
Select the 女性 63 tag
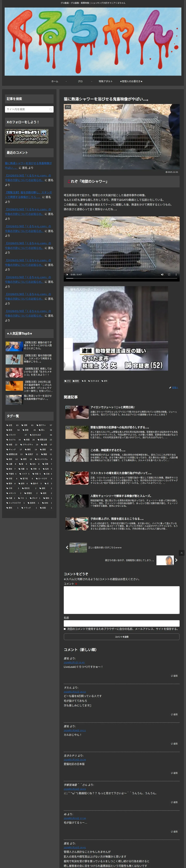(x=12, y=425)
